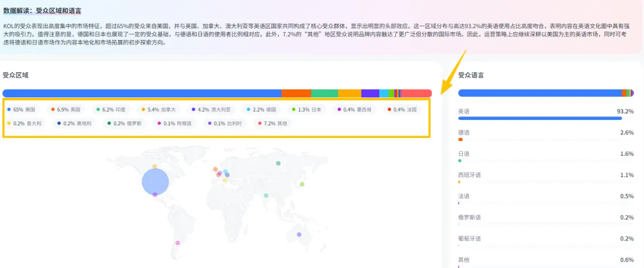Select the 受众区域 panel heading

click(x=16, y=75)
